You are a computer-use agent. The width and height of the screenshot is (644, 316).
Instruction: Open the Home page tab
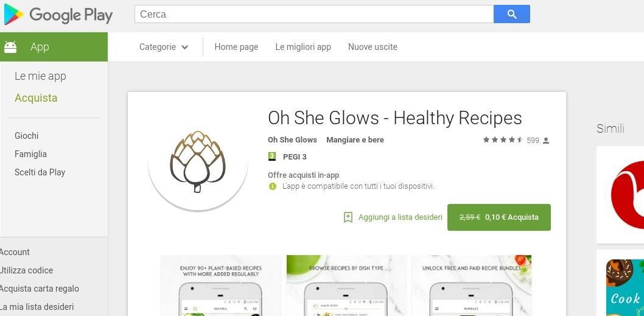tap(236, 47)
